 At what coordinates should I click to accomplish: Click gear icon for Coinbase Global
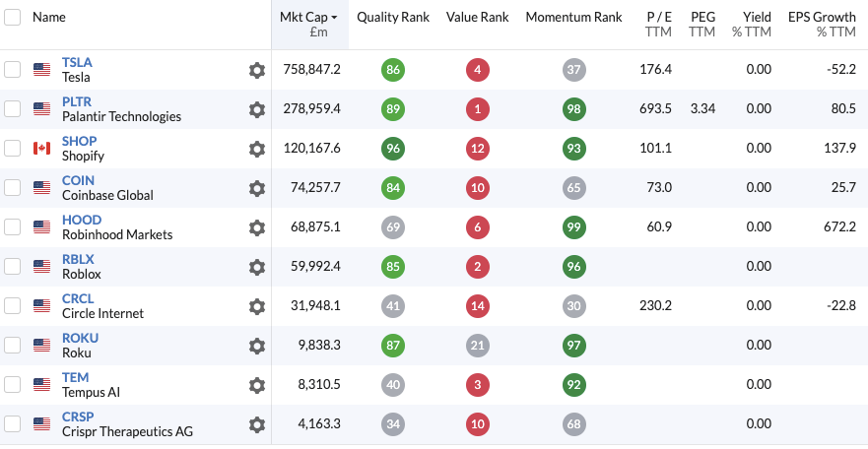tap(257, 188)
